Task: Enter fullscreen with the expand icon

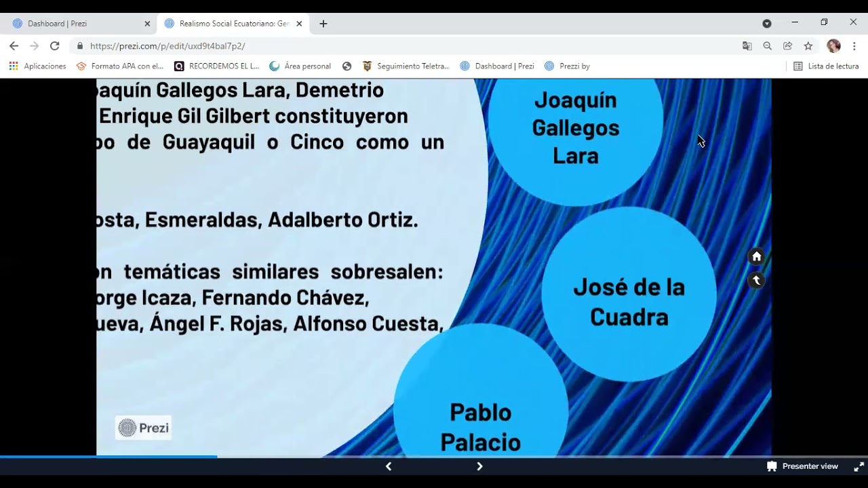Action: click(859, 466)
